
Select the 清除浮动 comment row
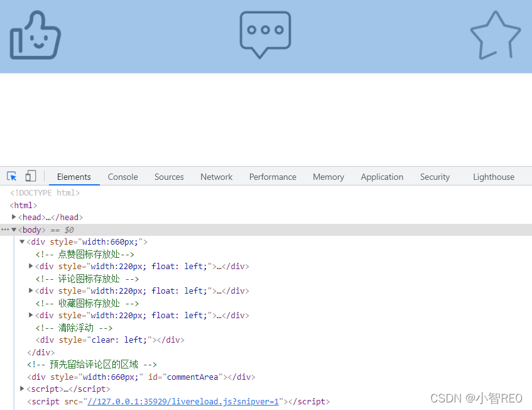[74, 328]
